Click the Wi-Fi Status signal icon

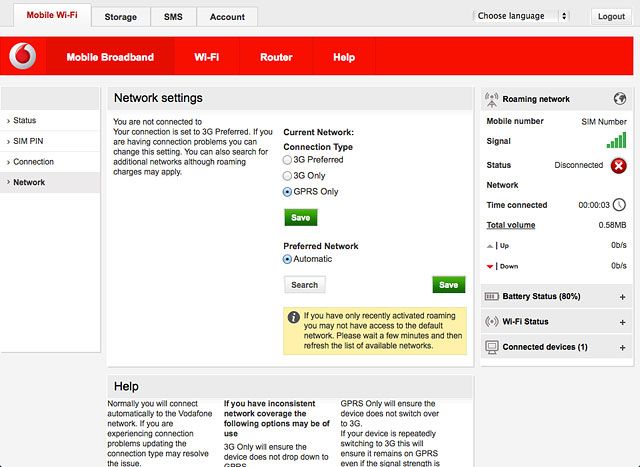491,322
